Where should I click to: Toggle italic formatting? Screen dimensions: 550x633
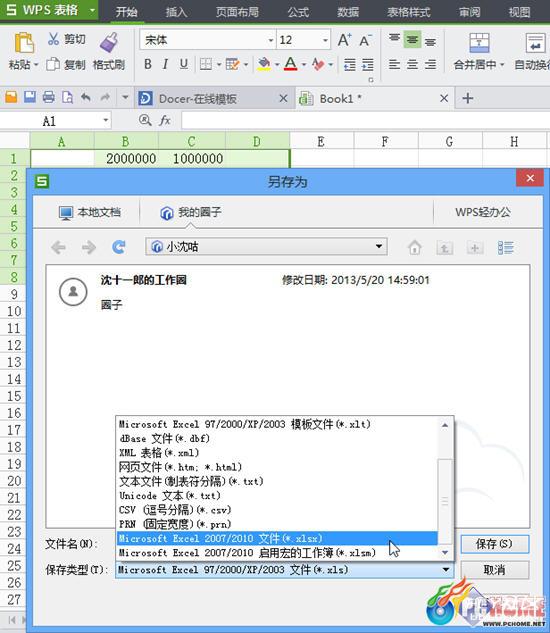[165, 64]
